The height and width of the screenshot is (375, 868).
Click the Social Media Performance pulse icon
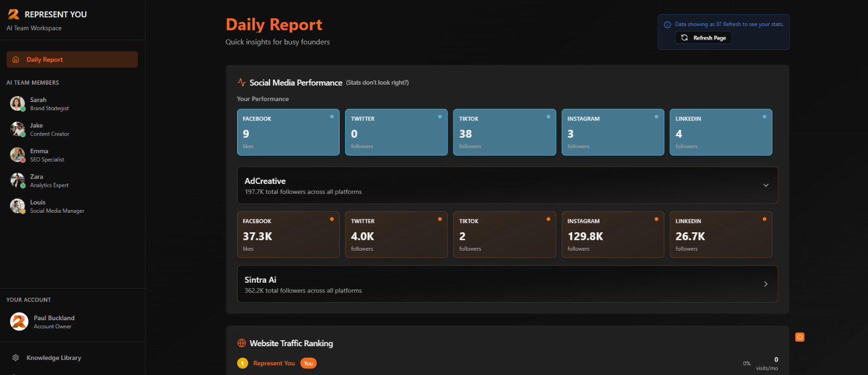tap(241, 82)
